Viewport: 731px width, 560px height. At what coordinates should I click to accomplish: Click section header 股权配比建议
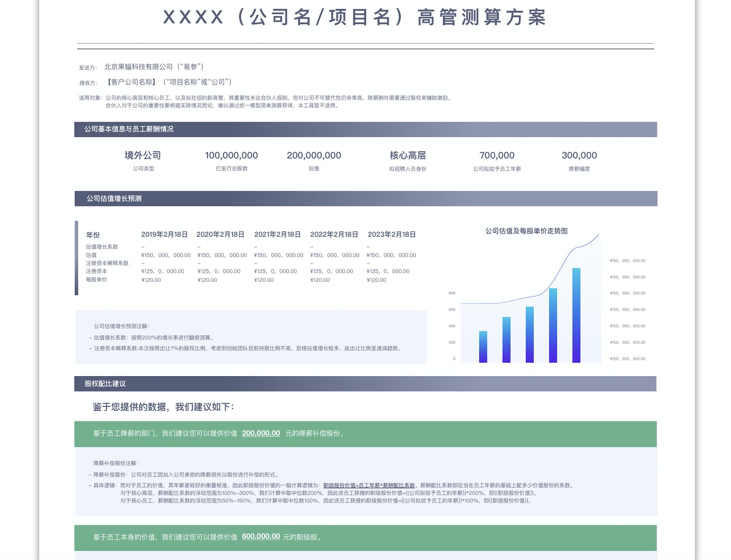click(x=105, y=384)
